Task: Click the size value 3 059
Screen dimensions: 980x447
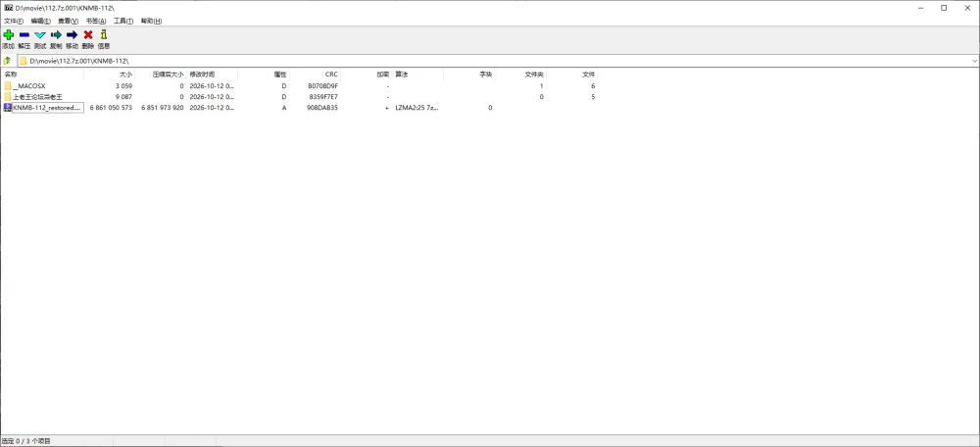Action: [123, 85]
